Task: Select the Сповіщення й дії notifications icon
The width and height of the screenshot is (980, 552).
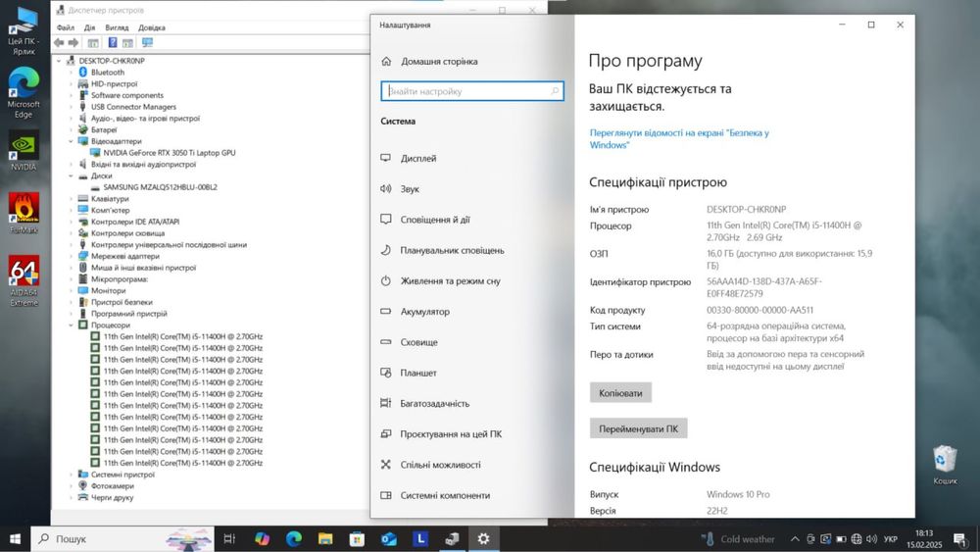Action: pos(385,220)
